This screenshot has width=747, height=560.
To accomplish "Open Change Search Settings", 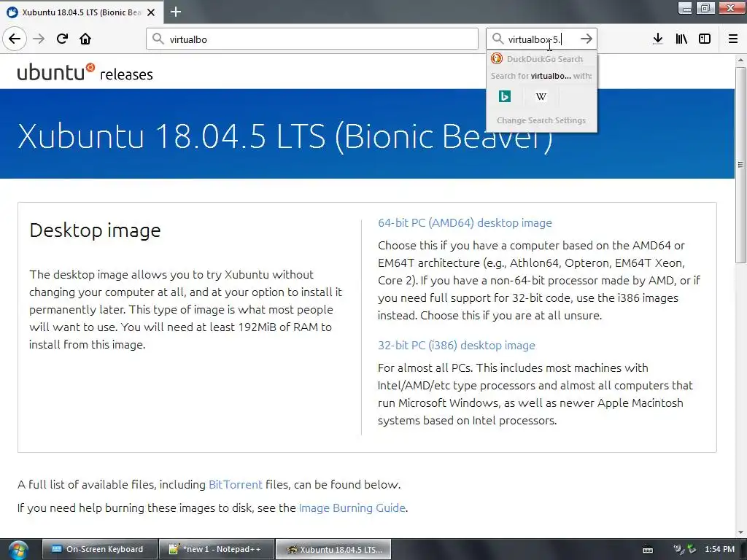I will 541,120.
